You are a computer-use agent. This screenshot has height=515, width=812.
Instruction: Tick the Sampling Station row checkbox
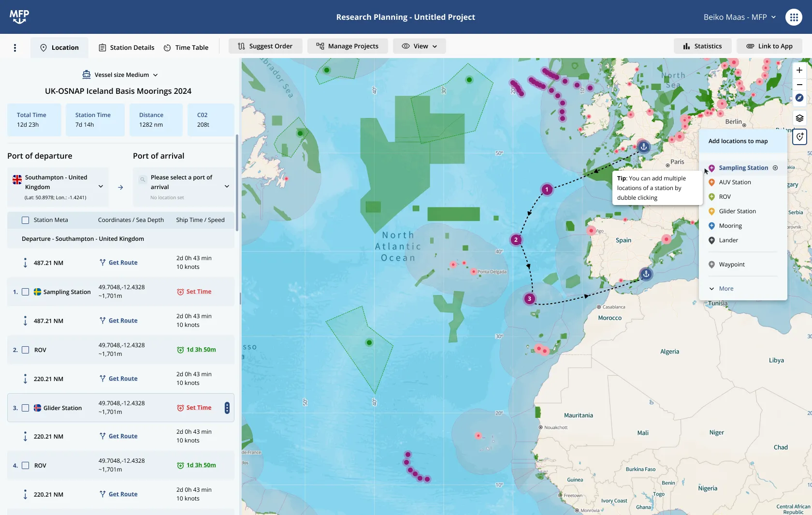coord(26,292)
